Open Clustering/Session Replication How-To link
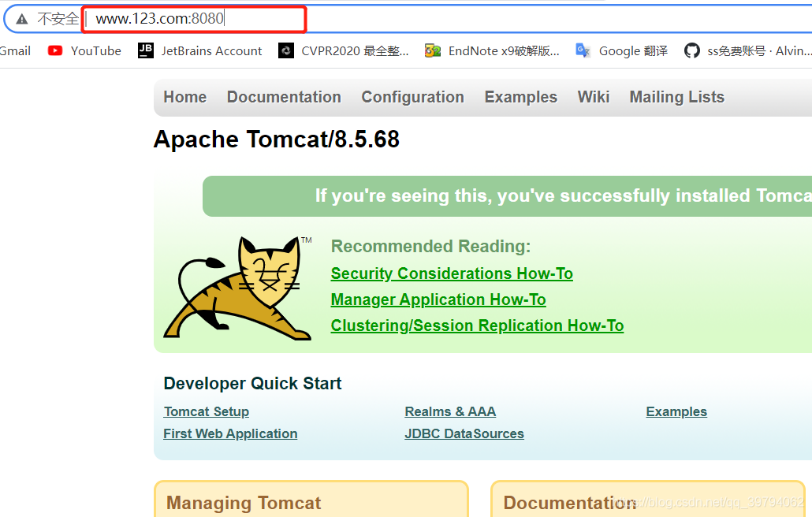The image size is (812, 517). click(x=477, y=325)
